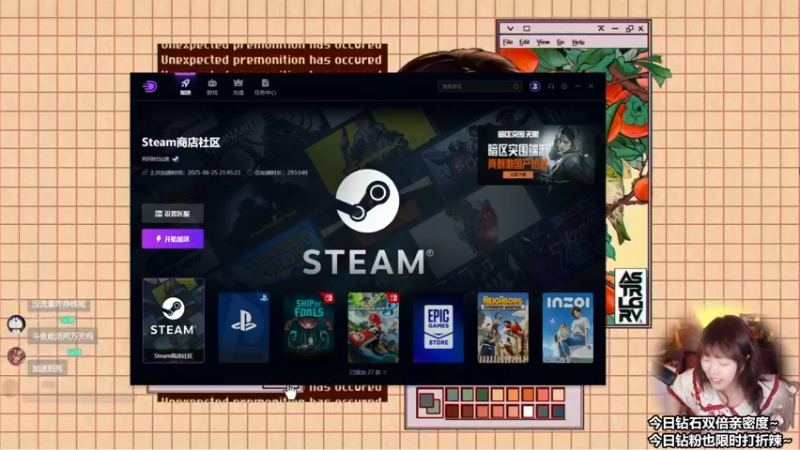Image resolution: width=800 pixels, height=450 pixels.
Task: Select the PlayStation game card
Action: (x=243, y=328)
